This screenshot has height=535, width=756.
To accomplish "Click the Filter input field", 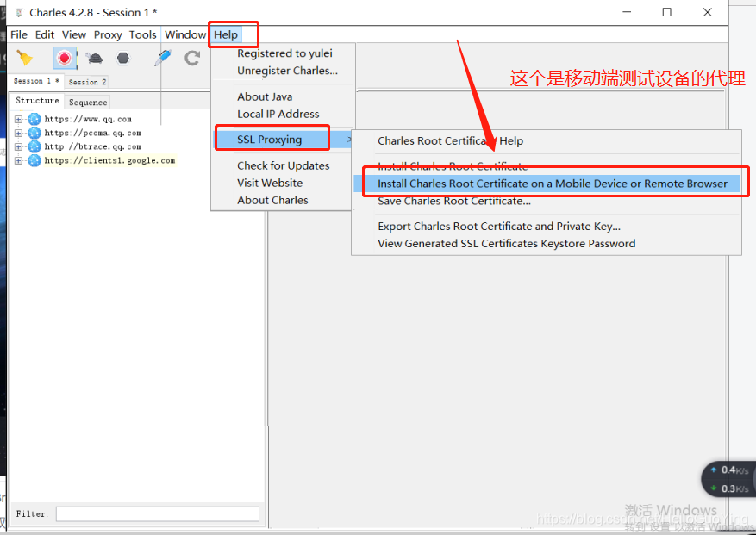I will (x=158, y=514).
